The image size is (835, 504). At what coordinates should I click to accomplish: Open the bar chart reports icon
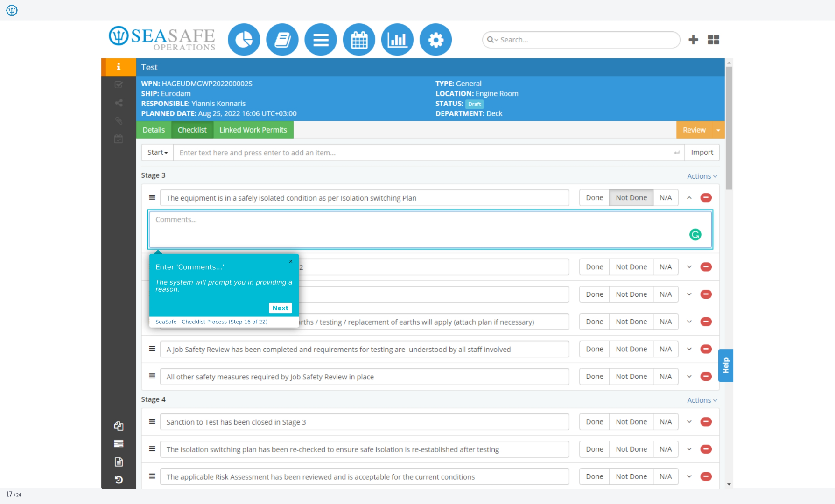(397, 40)
